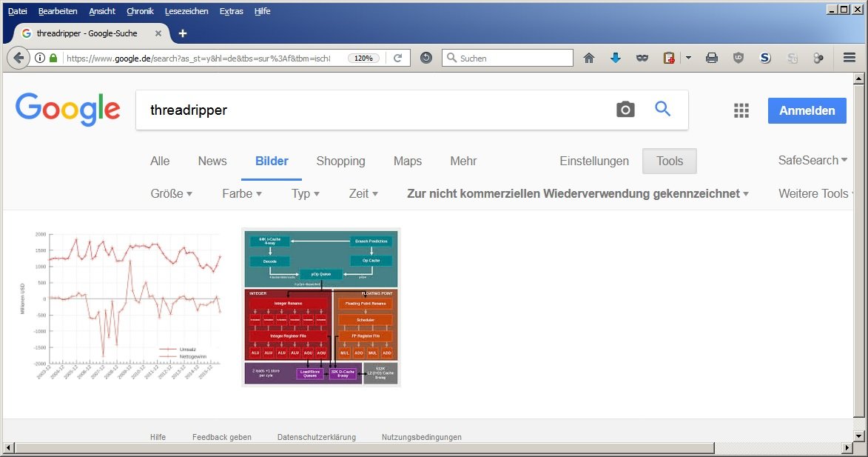This screenshot has height=457, width=868.
Task: Click the 120% zoom indicator
Action: pos(363,58)
